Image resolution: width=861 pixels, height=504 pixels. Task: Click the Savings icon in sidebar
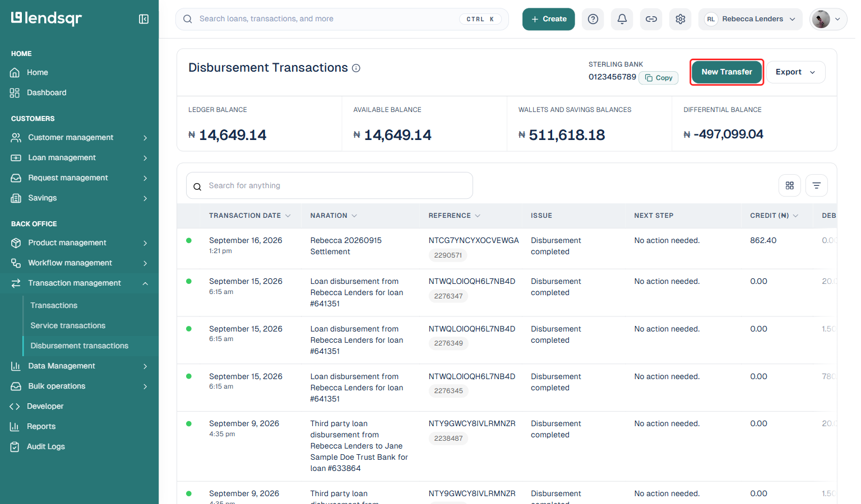click(x=16, y=198)
